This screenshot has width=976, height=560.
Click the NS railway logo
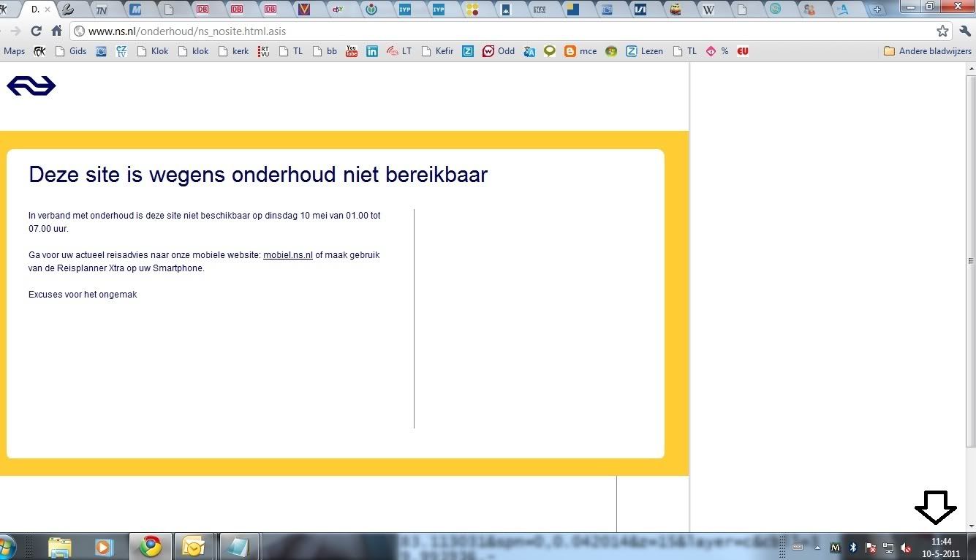pyautogui.click(x=31, y=86)
